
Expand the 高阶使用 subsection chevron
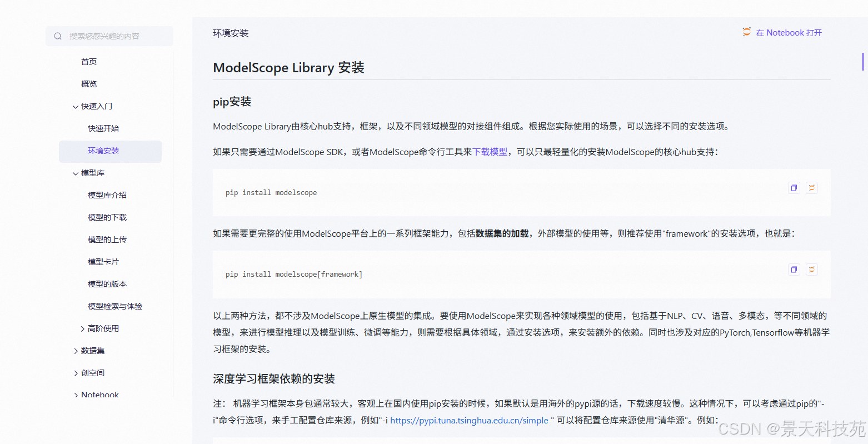[x=83, y=329]
